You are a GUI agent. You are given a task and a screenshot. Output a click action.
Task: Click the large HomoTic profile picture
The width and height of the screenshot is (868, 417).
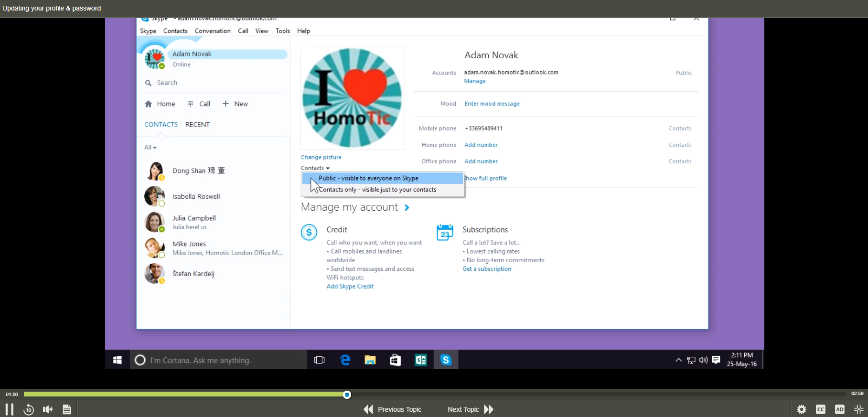(352, 98)
